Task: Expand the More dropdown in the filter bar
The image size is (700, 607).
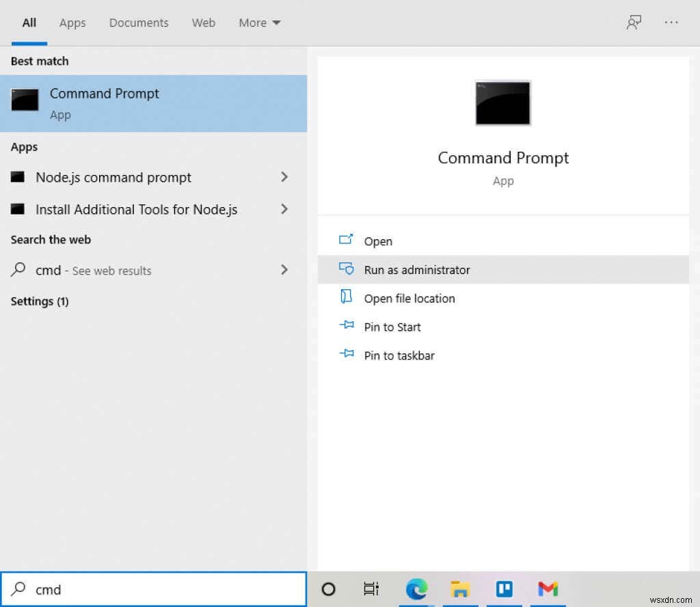Action: [x=259, y=23]
